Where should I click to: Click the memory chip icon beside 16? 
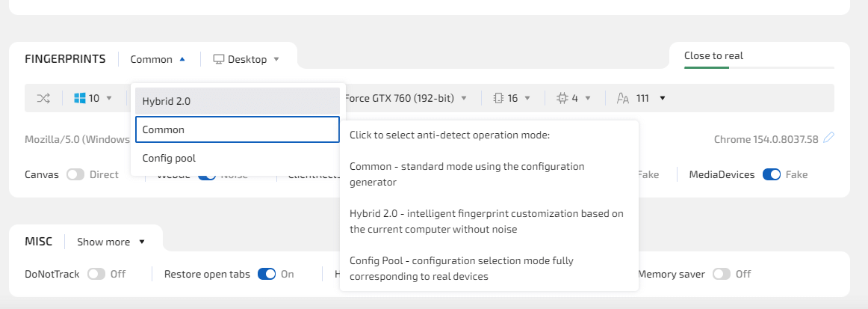(x=497, y=98)
